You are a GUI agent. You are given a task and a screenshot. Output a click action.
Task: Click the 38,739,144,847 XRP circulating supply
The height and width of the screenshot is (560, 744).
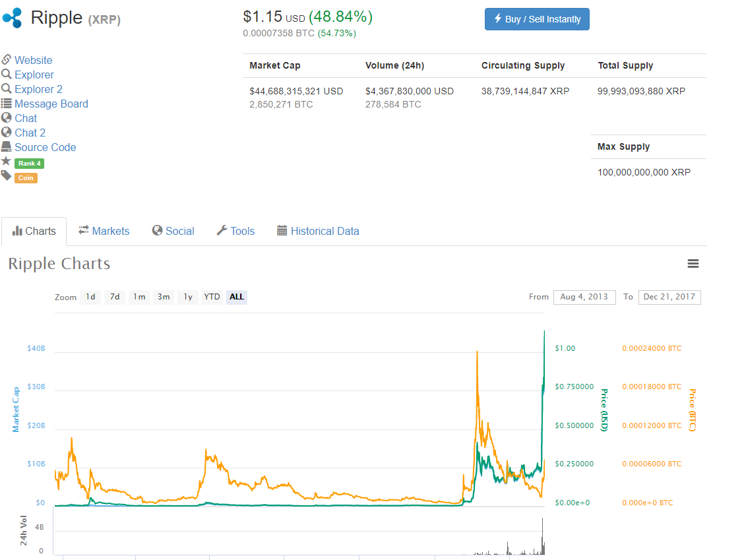525,91
